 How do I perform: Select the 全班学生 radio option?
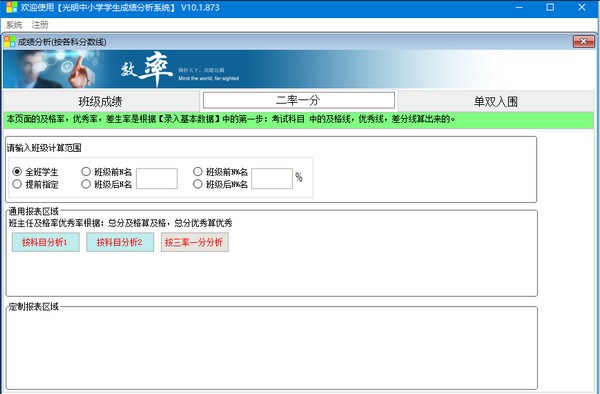click(35, 172)
